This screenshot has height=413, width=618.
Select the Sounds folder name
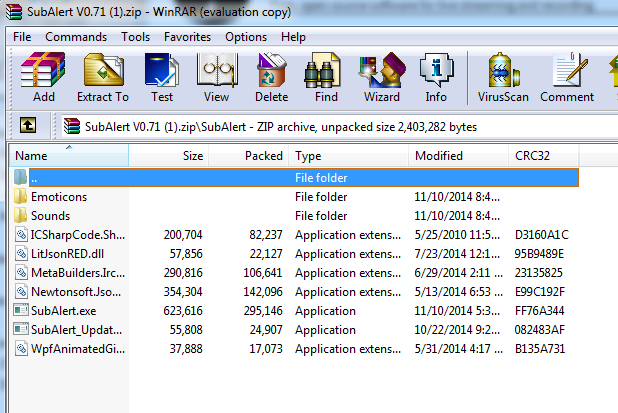50,216
